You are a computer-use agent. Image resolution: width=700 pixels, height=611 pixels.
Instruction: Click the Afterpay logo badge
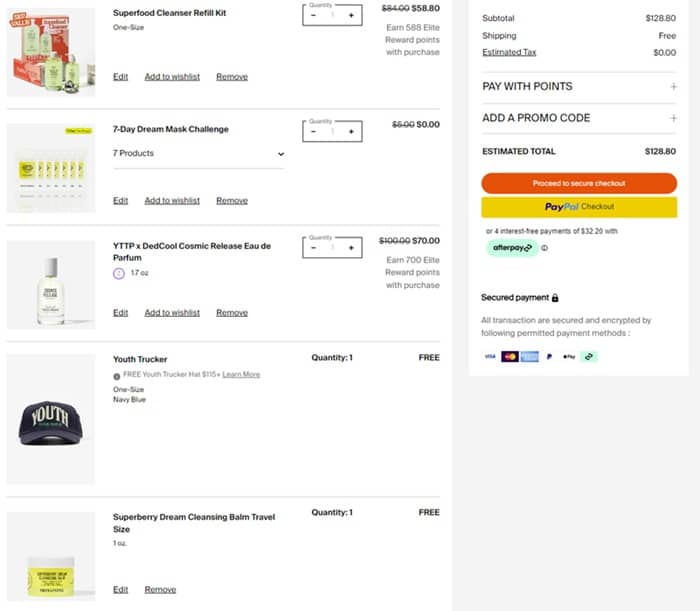pyautogui.click(x=512, y=248)
